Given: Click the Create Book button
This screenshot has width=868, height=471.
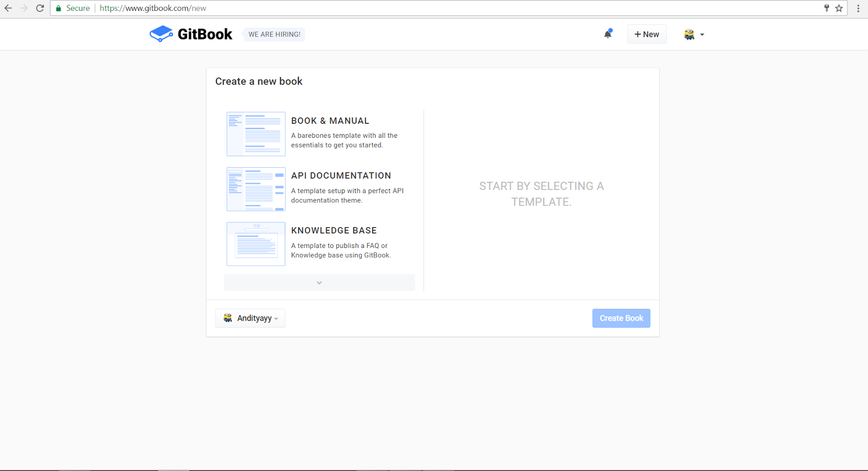Looking at the screenshot, I should tap(621, 318).
